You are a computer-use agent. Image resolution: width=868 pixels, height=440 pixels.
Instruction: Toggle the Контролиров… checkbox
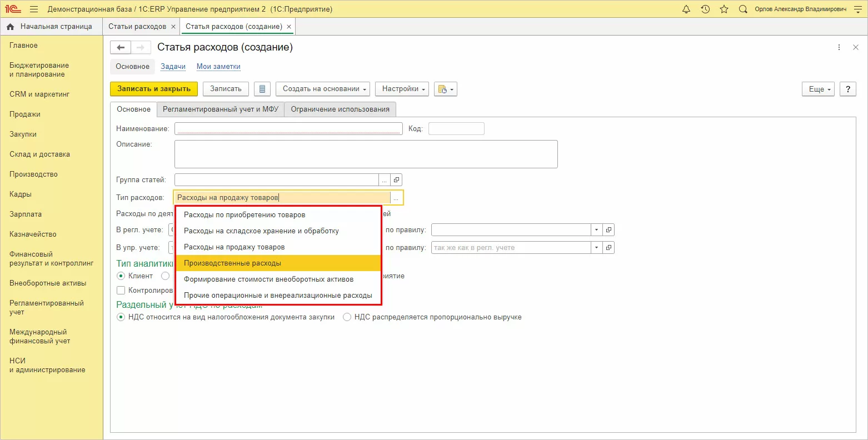click(121, 291)
